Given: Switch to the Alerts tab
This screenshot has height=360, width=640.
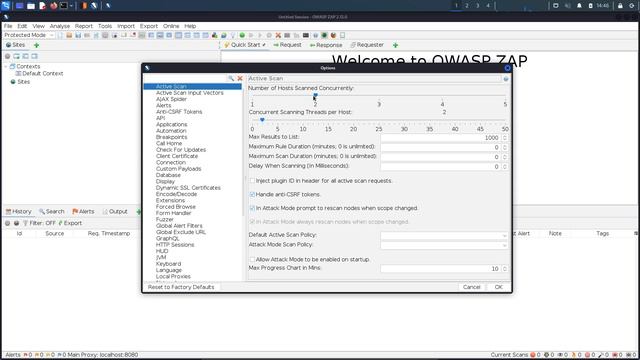Looking at the screenshot, I should [x=83, y=211].
